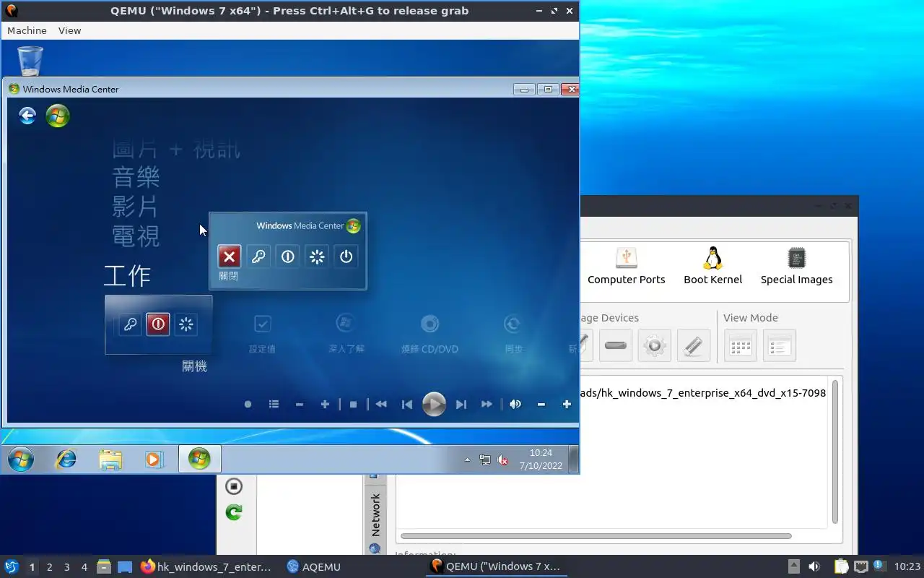Switch to the icon grid View Mode in AQEMU

(741, 345)
